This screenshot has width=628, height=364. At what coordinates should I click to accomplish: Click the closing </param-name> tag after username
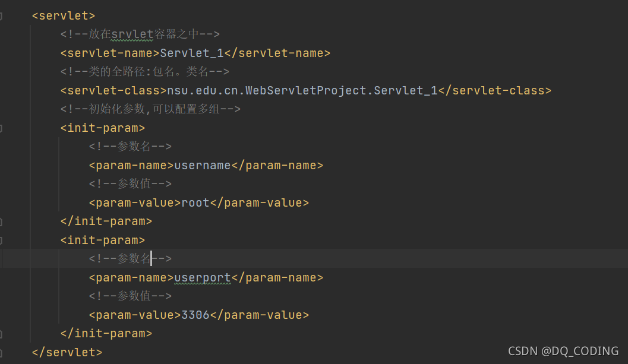(277, 165)
